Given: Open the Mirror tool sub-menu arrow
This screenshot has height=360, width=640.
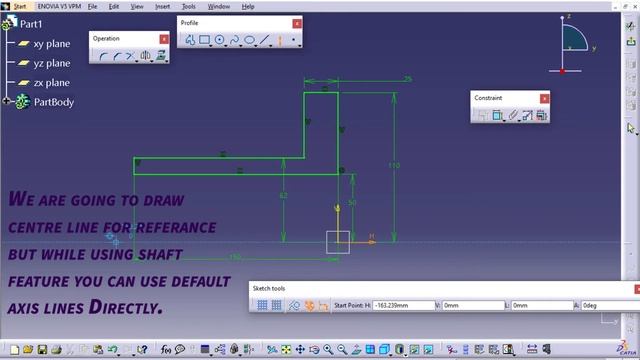Looking at the screenshot, I should click(x=152, y=62).
